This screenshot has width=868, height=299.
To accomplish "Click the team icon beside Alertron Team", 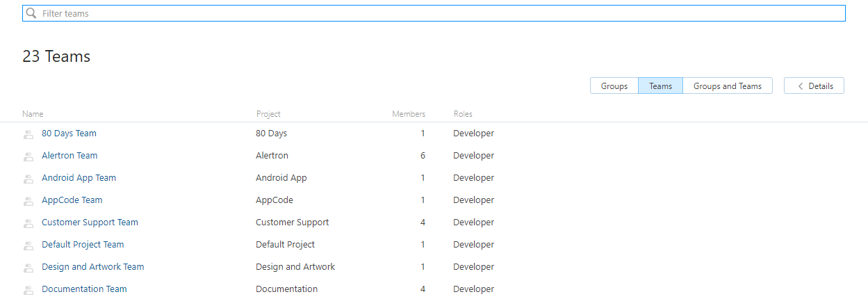I will pos(28,156).
